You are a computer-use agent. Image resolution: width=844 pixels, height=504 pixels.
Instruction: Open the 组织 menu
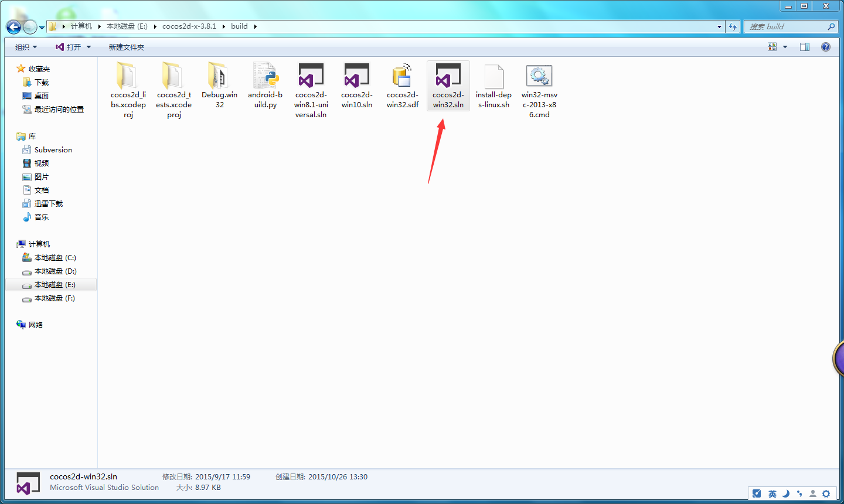coord(26,47)
